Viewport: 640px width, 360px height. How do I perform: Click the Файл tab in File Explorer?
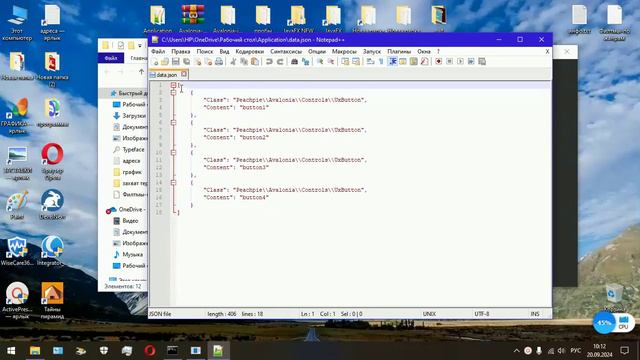tap(111, 58)
